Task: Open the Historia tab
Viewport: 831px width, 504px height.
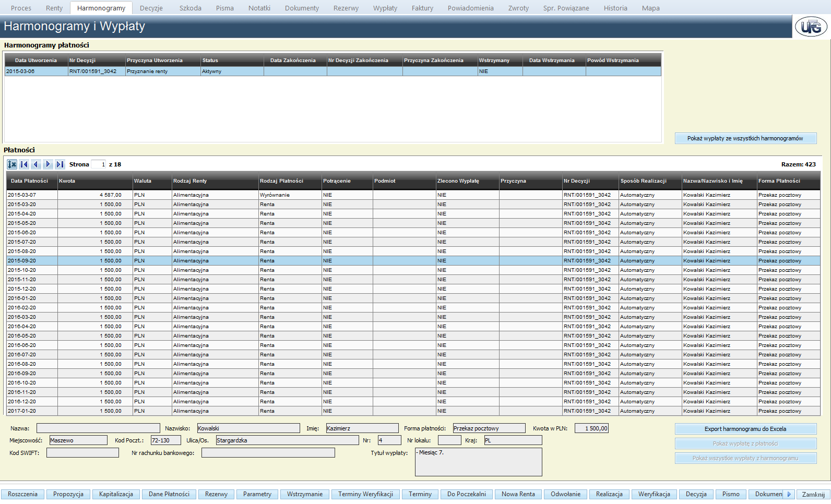Action: point(616,8)
